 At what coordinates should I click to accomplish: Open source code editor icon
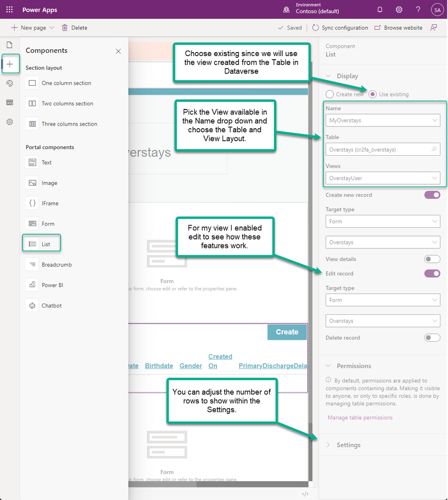[x=305, y=494]
